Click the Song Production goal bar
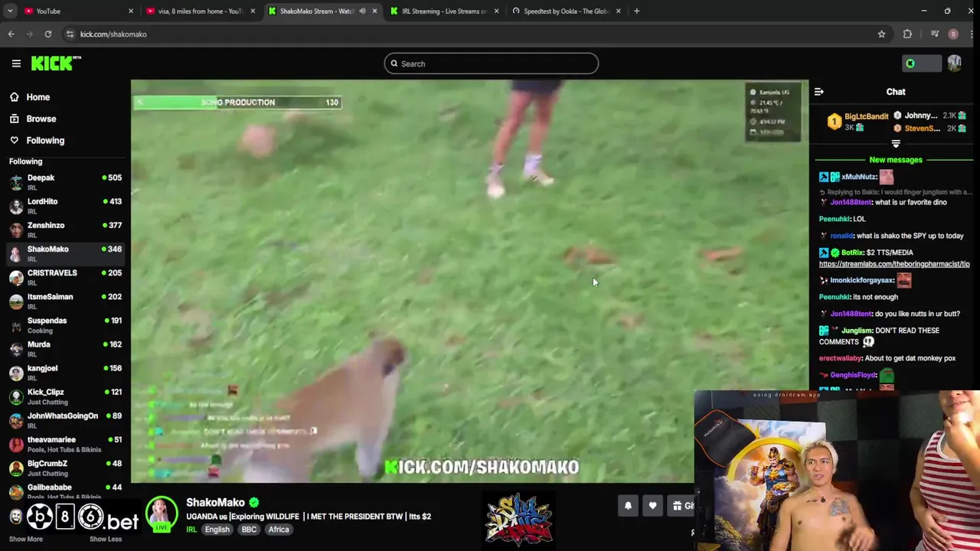980x551 pixels. click(x=237, y=103)
